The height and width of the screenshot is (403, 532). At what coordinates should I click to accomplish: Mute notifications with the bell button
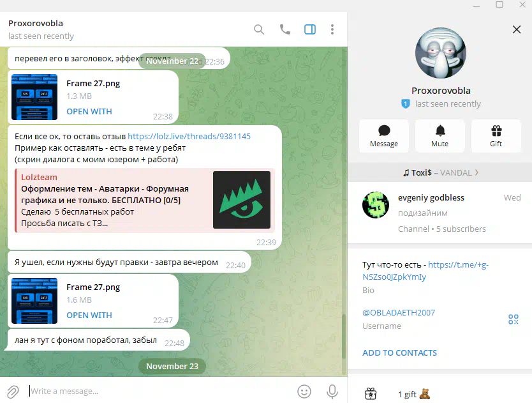tap(440, 136)
